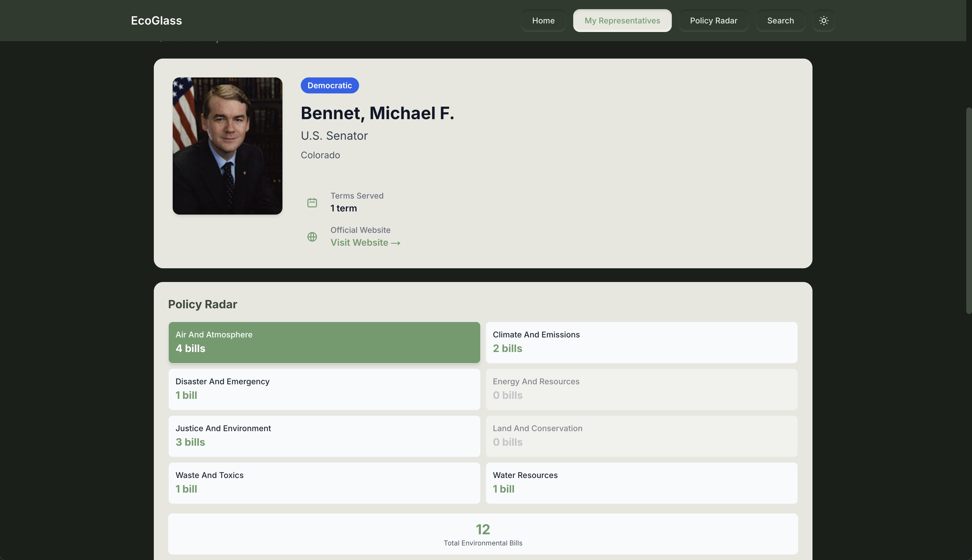This screenshot has height=560, width=972.
Task: Click the calendar icon beside Terms Served
Action: tap(312, 202)
